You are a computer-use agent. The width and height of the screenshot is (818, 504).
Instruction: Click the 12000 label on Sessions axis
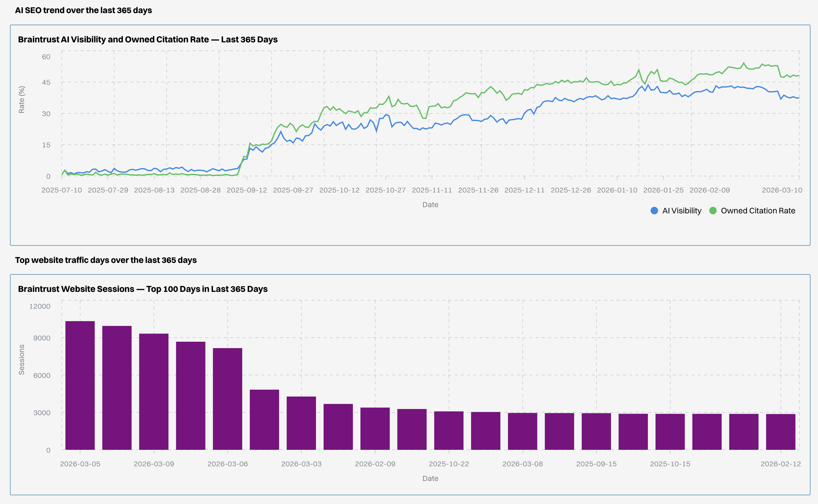(40, 306)
